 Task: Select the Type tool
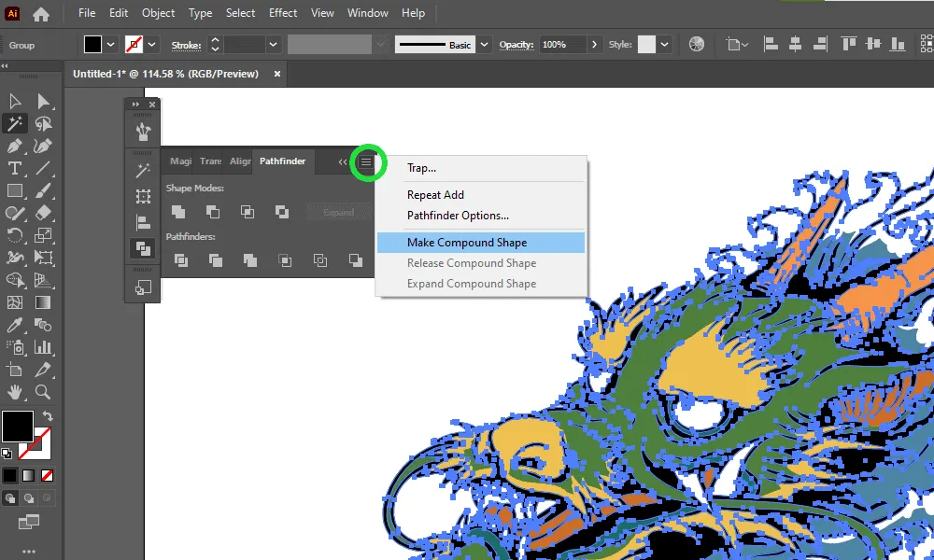click(x=15, y=168)
